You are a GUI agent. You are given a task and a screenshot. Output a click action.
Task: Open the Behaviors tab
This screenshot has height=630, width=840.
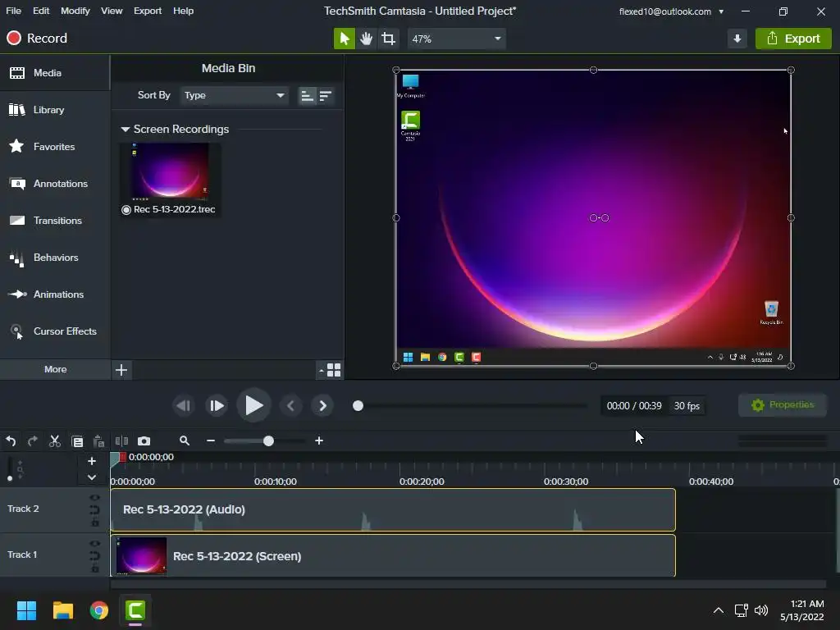(x=55, y=258)
